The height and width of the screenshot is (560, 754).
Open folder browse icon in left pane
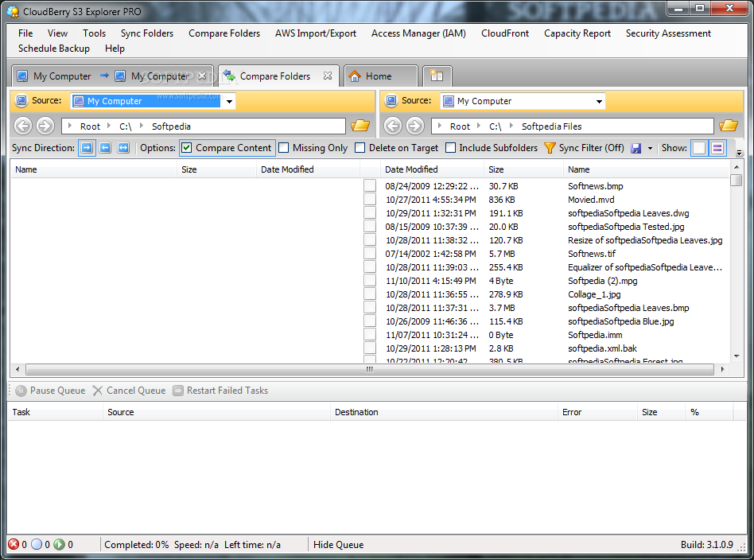[360, 126]
